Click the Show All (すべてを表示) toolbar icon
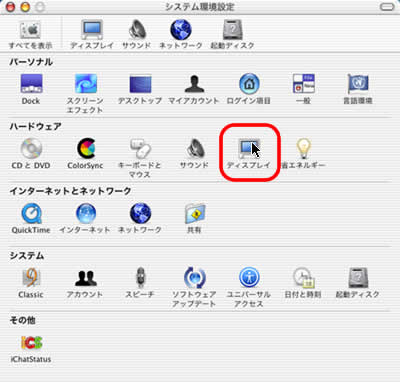 coord(31,31)
